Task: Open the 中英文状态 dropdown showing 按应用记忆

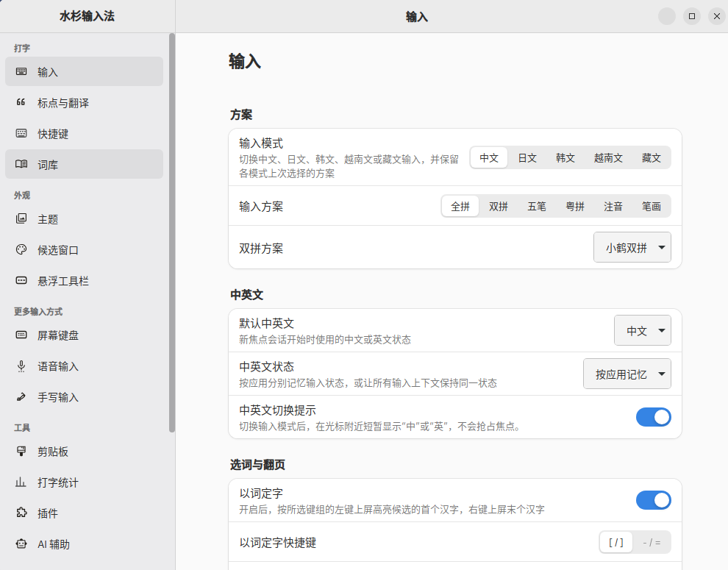Action: (x=627, y=374)
